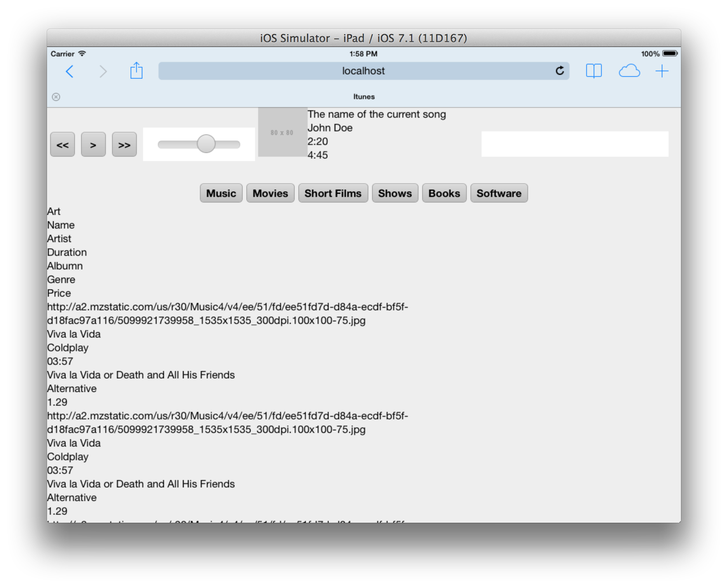Click the Wi-Fi icon next to Carrier
Viewport: 728px width, 588px height.
click(x=82, y=54)
